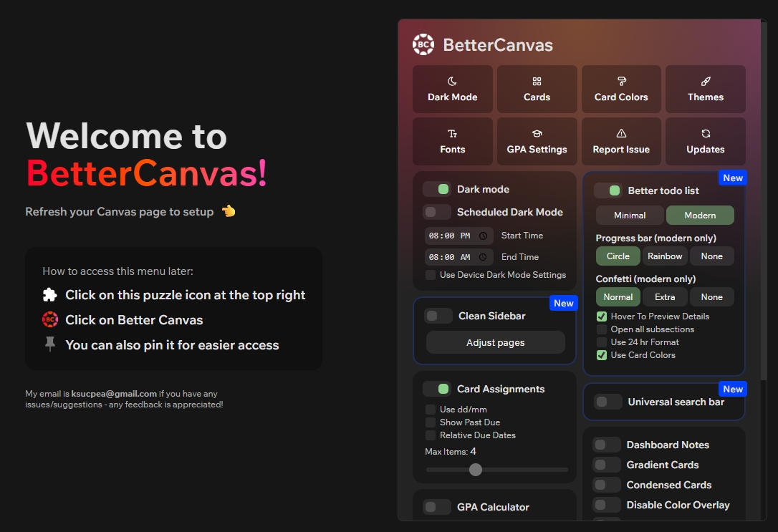Check Use 24 hr Format
Image resolution: width=778 pixels, height=532 pixels.
coord(601,342)
